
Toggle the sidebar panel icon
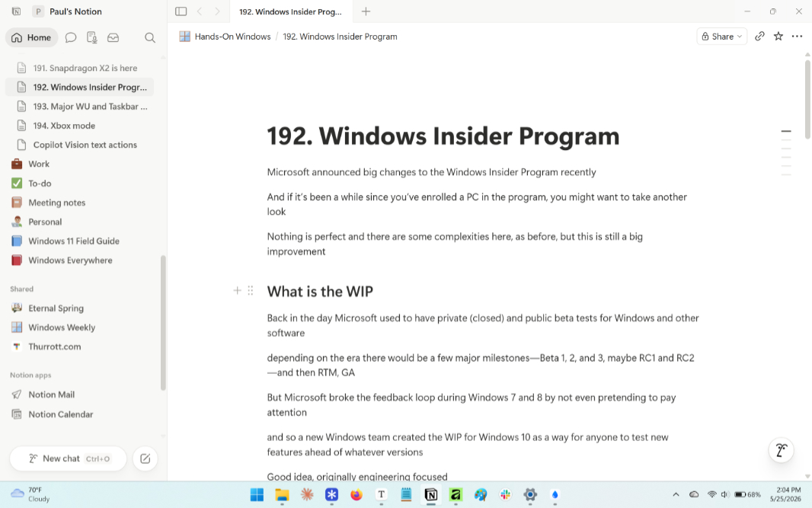tap(181, 11)
